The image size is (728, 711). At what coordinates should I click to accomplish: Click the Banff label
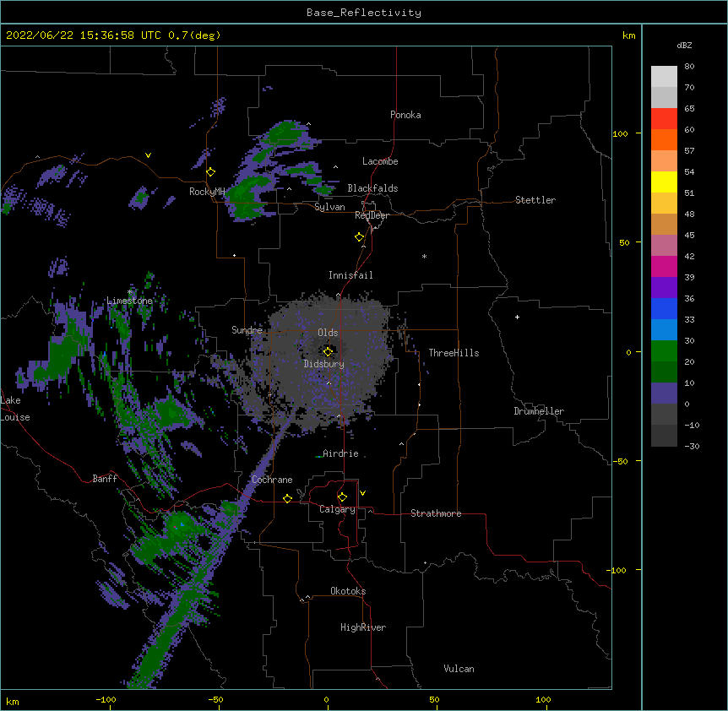point(105,479)
